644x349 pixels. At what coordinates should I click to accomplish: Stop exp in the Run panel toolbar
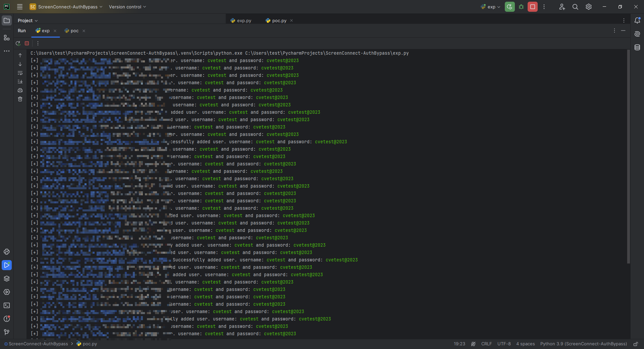coord(27,43)
